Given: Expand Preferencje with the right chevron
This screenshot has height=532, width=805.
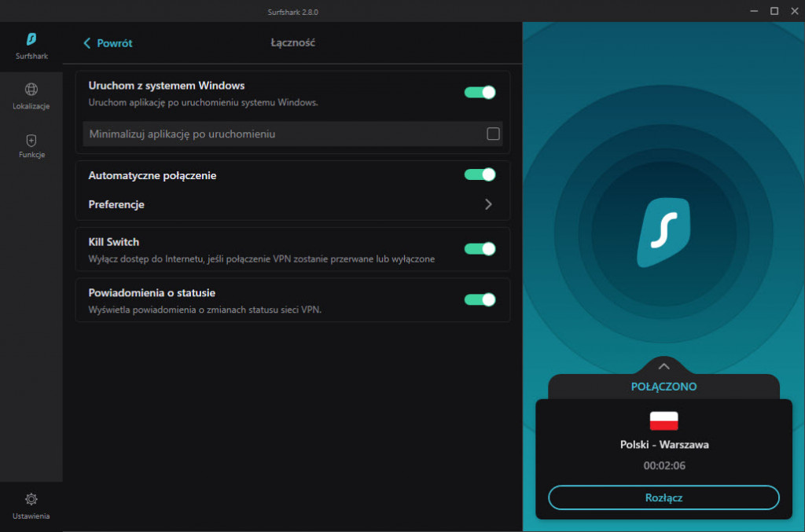Looking at the screenshot, I should click(488, 204).
